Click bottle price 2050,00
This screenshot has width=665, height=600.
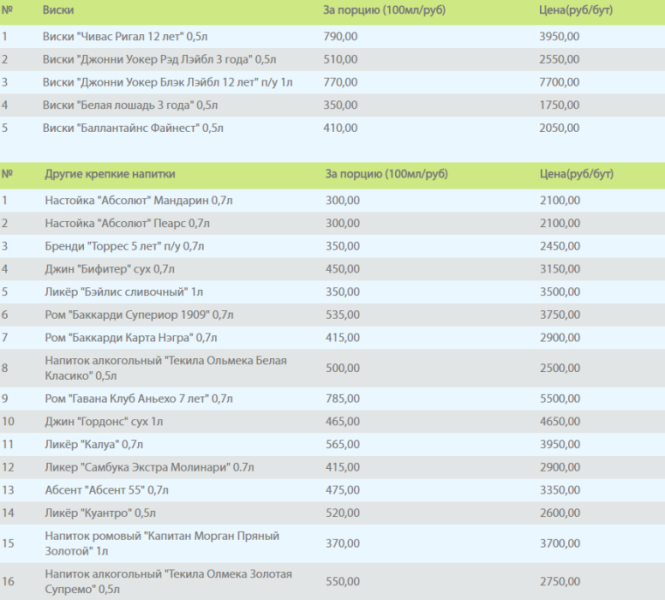[559, 128]
